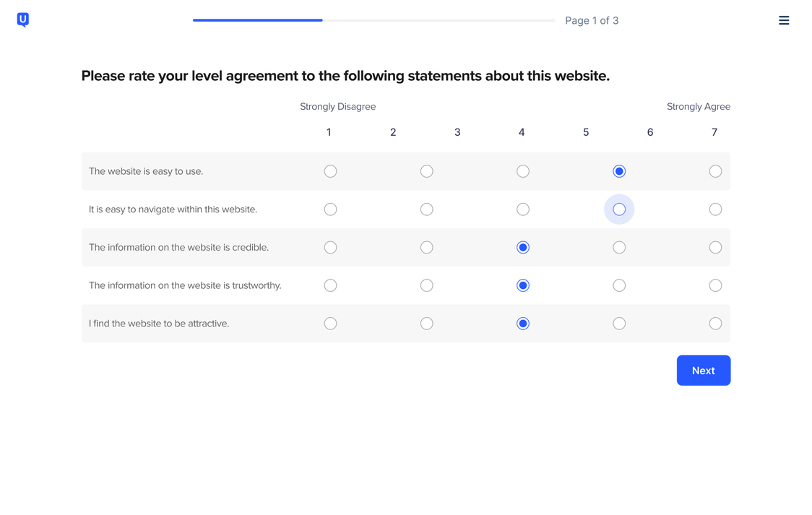Click 'I find the website to be attractive' statement
The width and height of the screenshot is (812, 515).
(x=159, y=324)
